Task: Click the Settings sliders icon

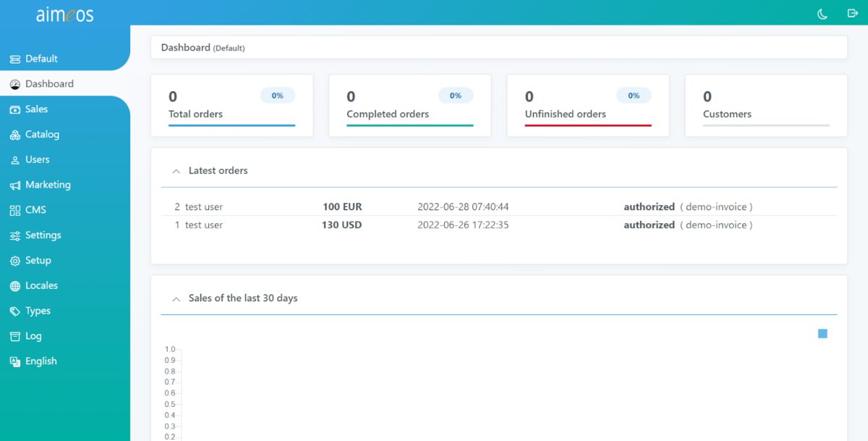Action: (x=15, y=235)
